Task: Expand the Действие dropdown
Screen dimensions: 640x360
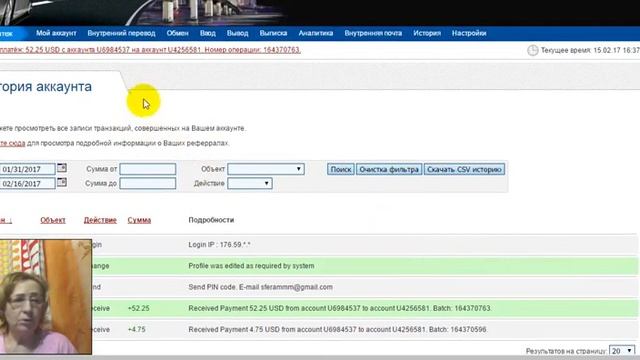Action: (x=250, y=183)
